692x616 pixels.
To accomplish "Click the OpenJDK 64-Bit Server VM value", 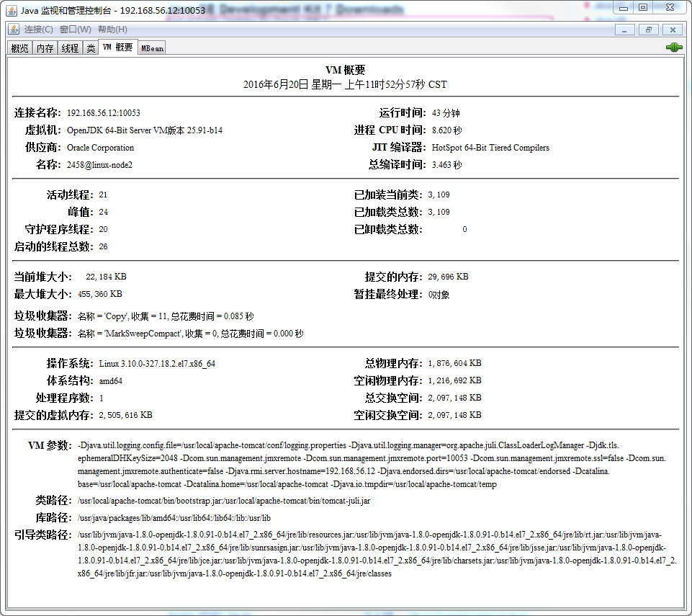I will (144, 130).
